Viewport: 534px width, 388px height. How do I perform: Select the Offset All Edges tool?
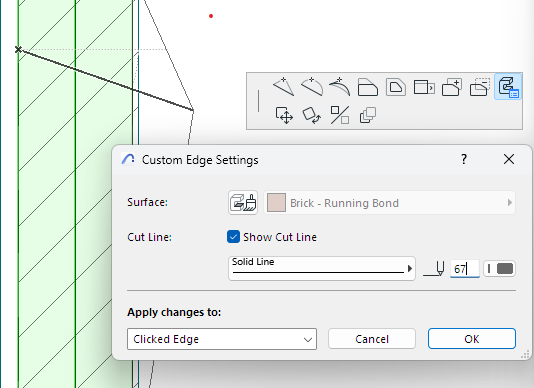(x=396, y=87)
